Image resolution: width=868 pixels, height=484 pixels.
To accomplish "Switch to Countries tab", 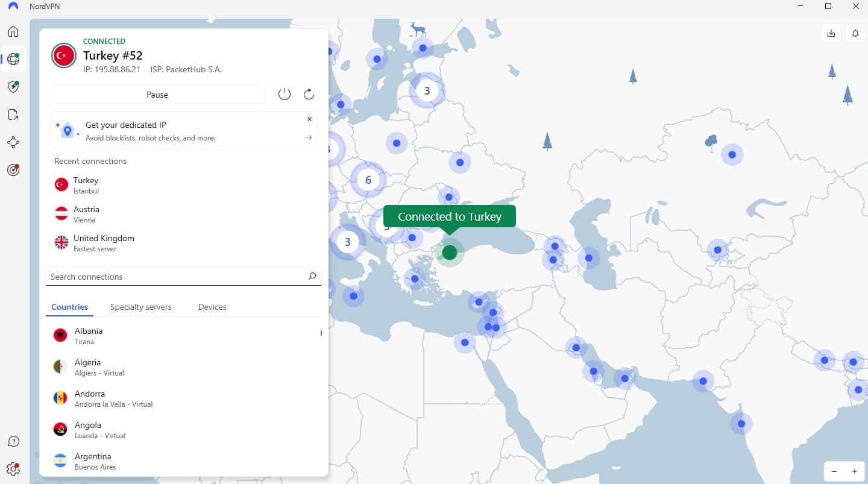I will (x=69, y=307).
